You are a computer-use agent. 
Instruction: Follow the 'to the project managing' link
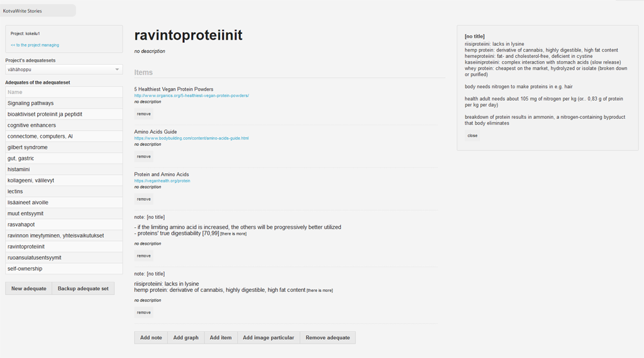click(35, 45)
